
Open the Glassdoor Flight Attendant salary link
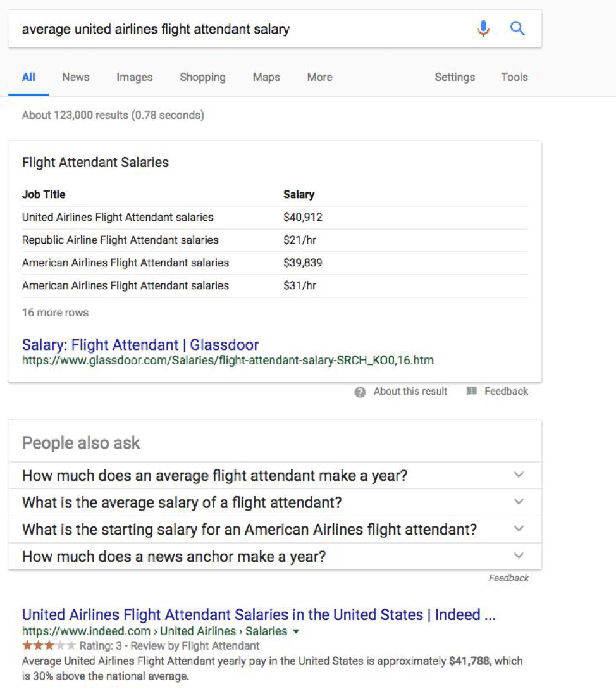140,345
